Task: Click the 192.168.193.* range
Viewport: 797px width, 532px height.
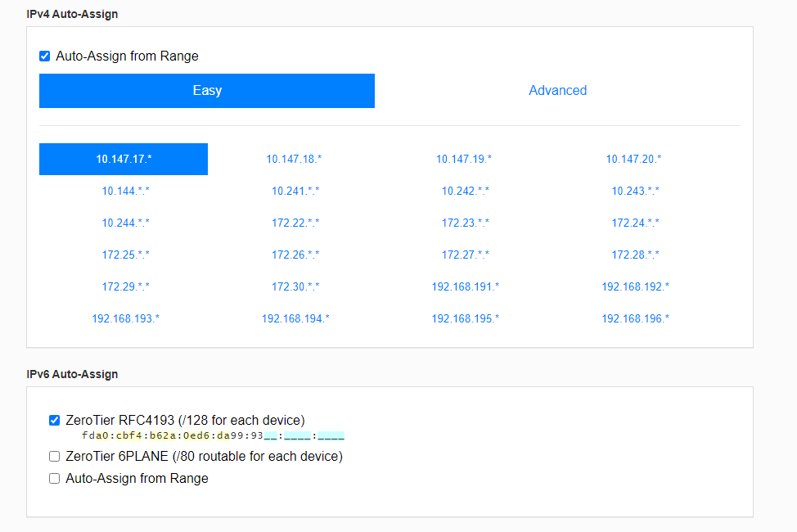Action: point(125,318)
